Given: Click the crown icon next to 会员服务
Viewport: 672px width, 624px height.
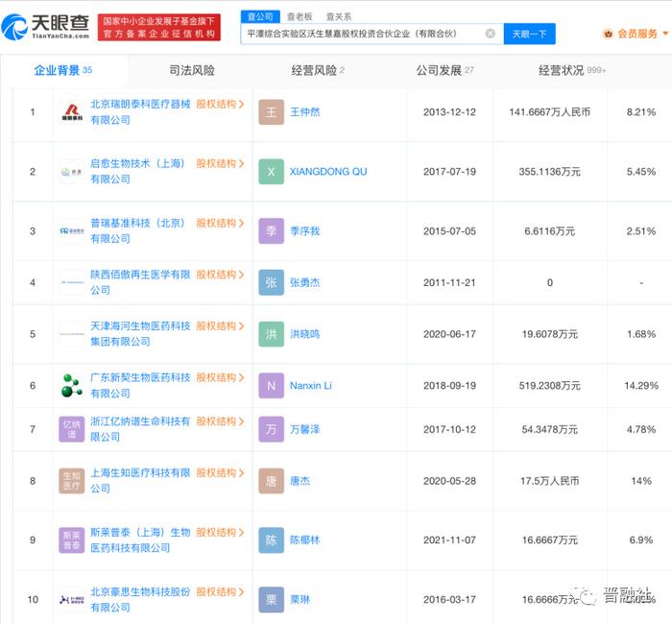Looking at the screenshot, I should point(608,34).
